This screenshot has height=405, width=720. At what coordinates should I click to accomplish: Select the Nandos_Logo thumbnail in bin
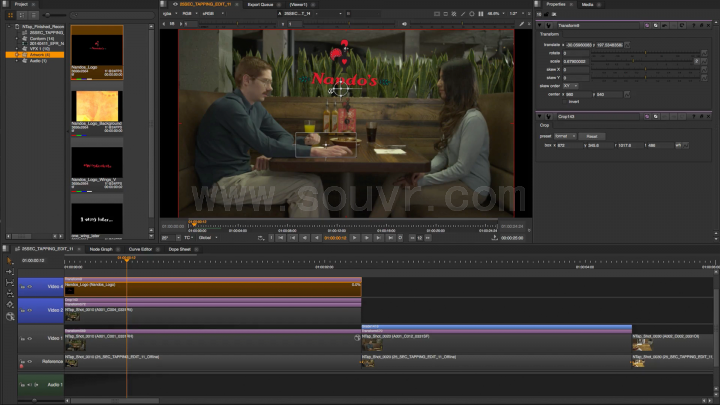[97, 52]
